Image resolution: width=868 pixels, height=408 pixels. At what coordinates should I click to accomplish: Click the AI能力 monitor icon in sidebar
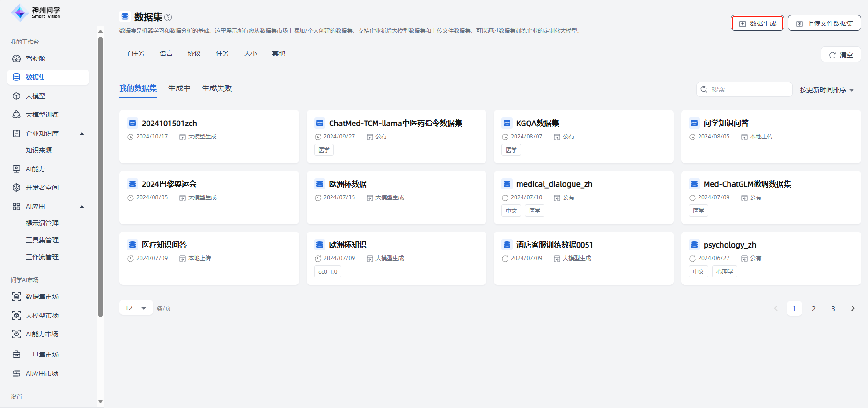tap(16, 169)
